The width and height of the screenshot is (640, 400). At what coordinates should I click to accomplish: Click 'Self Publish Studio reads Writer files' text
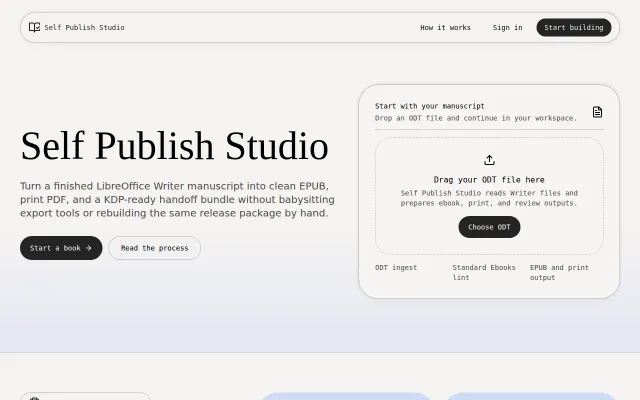489,198
